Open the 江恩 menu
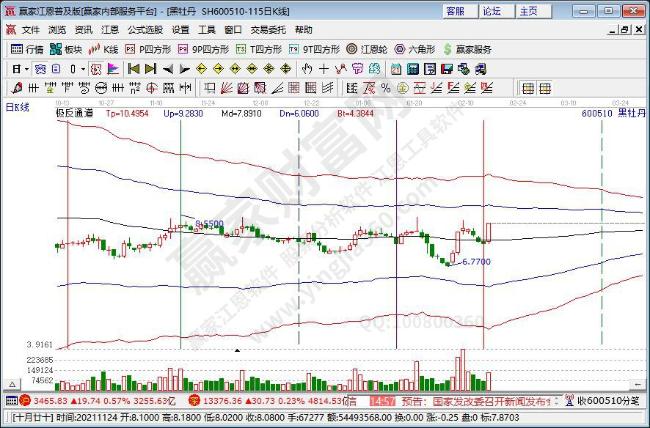 pyautogui.click(x=110, y=30)
